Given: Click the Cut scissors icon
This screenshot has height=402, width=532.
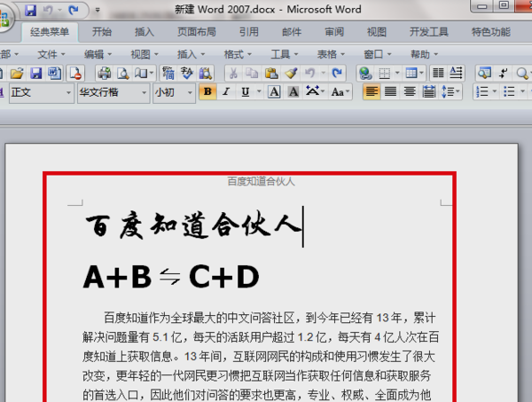Looking at the screenshot, I should [x=233, y=73].
